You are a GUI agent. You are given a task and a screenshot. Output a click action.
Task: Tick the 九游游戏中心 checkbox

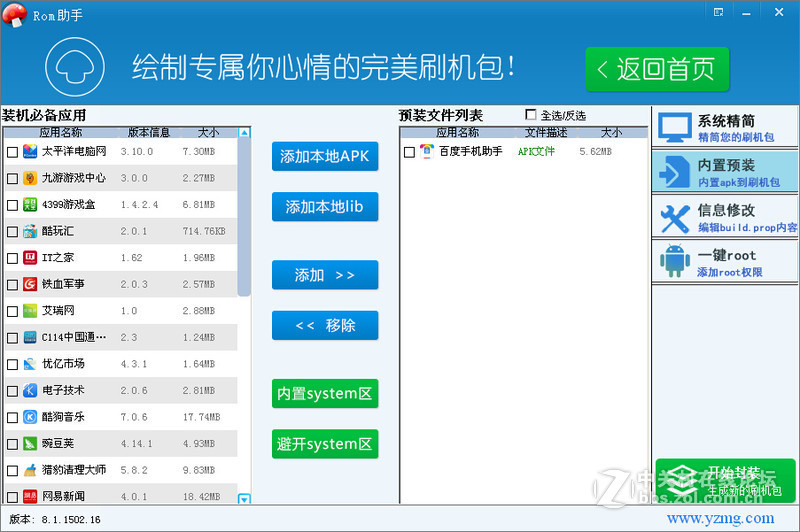[12, 179]
